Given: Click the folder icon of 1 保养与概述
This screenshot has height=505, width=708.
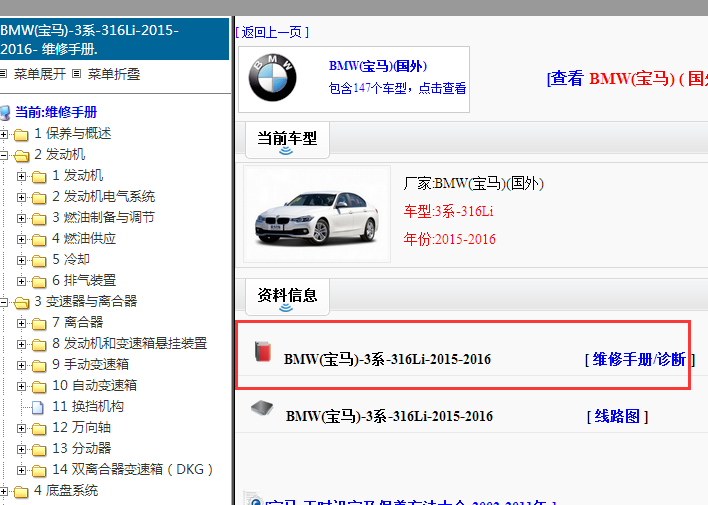Looking at the screenshot, I should pyautogui.click(x=21, y=135).
